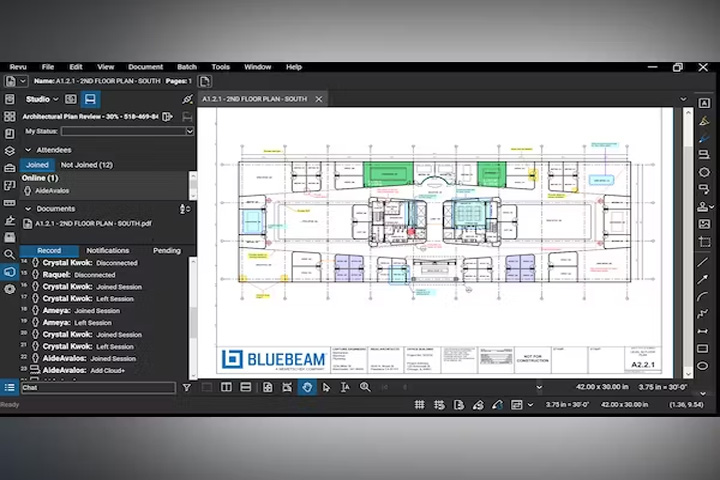The width and height of the screenshot is (720, 480).
Task: Activate the Select Text tool
Action: point(345,387)
